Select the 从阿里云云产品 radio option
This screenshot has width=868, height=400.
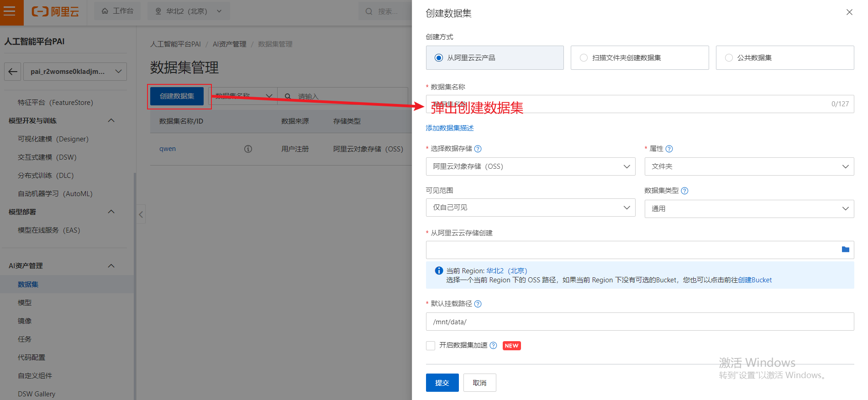pos(439,58)
